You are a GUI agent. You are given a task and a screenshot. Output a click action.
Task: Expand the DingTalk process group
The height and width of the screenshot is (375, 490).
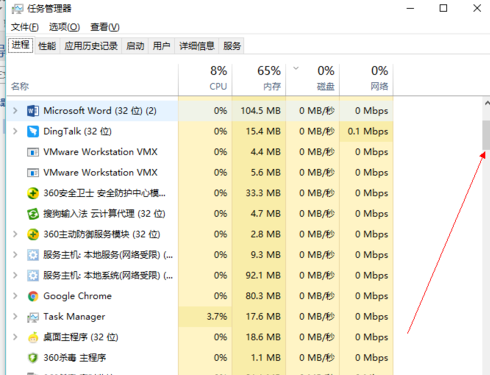click(x=15, y=131)
